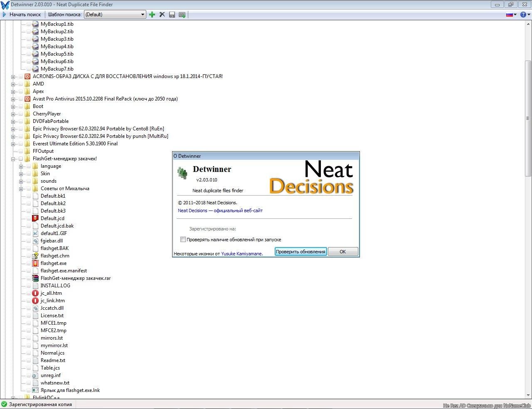This screenshot has width=532, height=409.
Task: Click the Avast Pro Antivirus red icon
Action: pyautogui.click(x=27, y=99)
